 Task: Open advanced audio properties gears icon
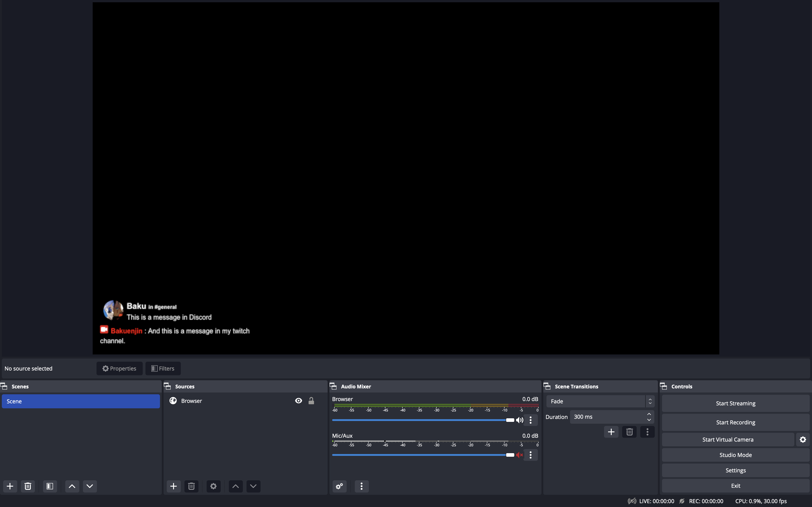pyautogui.click(x=339, y=486)
